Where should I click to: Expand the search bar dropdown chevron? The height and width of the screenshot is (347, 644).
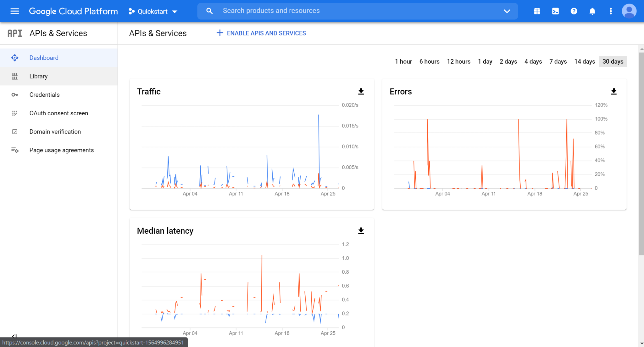point(507,11)
